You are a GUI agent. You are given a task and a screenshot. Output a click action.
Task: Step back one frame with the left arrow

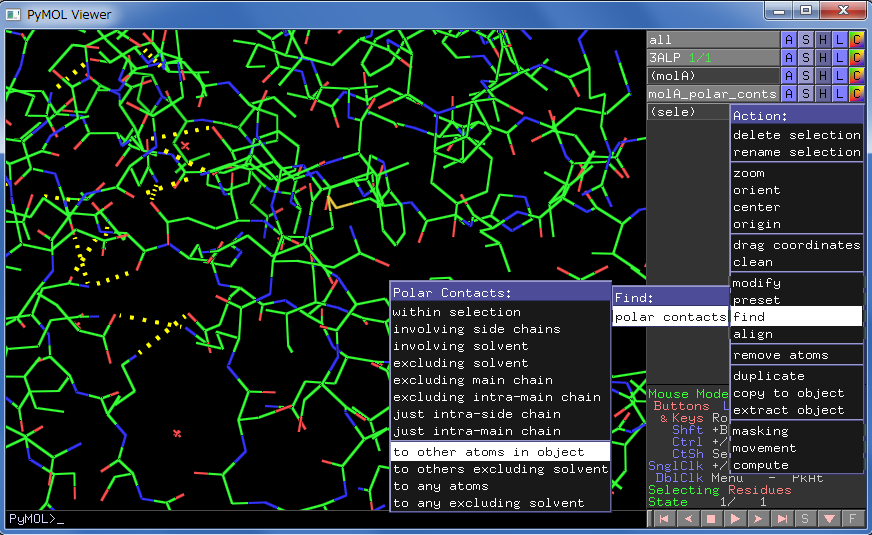tap(686, 519)
